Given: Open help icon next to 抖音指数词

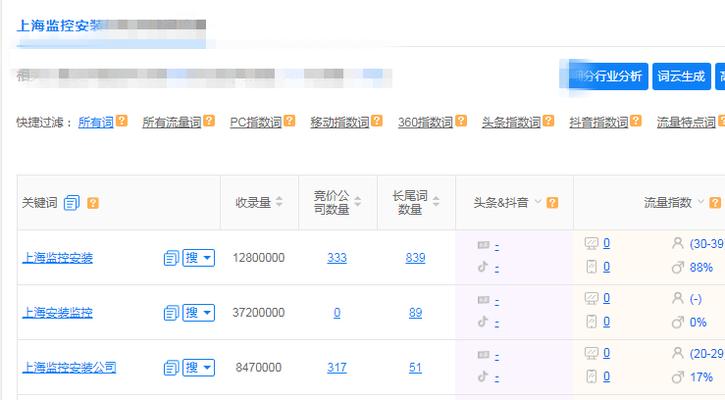Looking at the screenshot, I should point(636,121).
